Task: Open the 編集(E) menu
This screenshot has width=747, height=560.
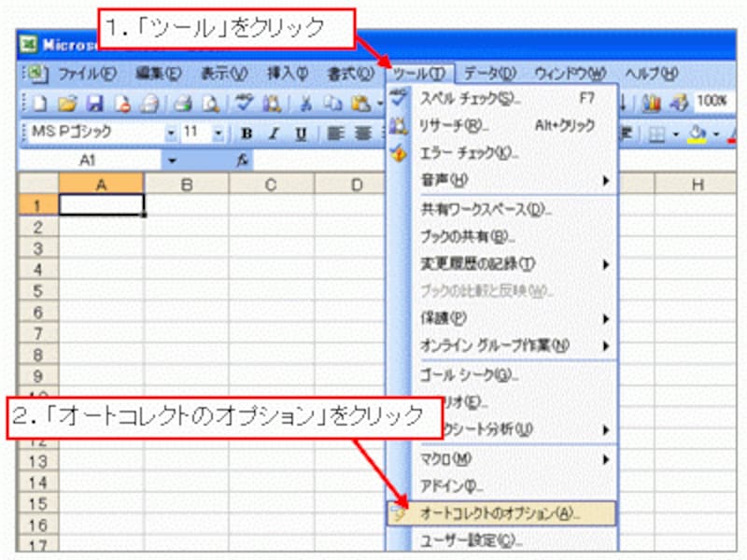Action: tap(158, 74)
